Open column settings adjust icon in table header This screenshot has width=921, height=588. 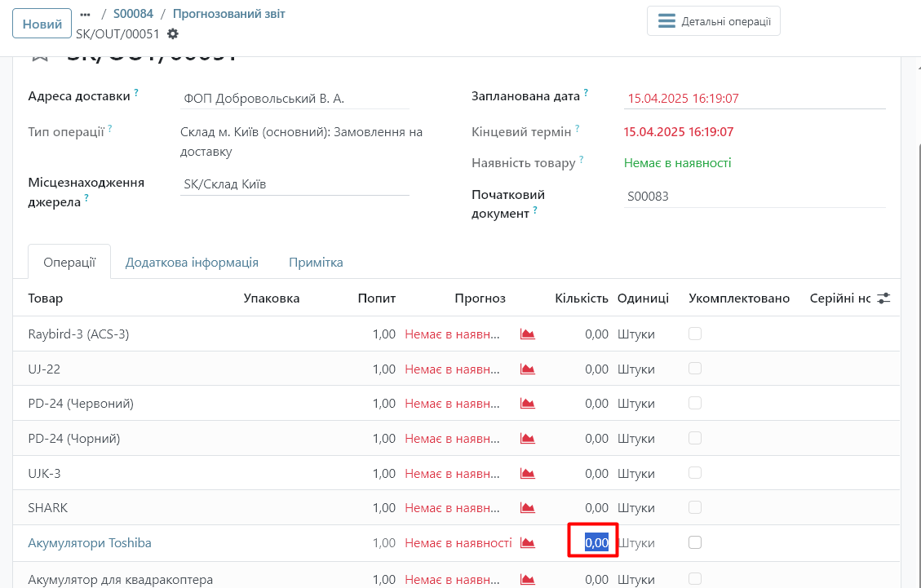click(883, 298)
